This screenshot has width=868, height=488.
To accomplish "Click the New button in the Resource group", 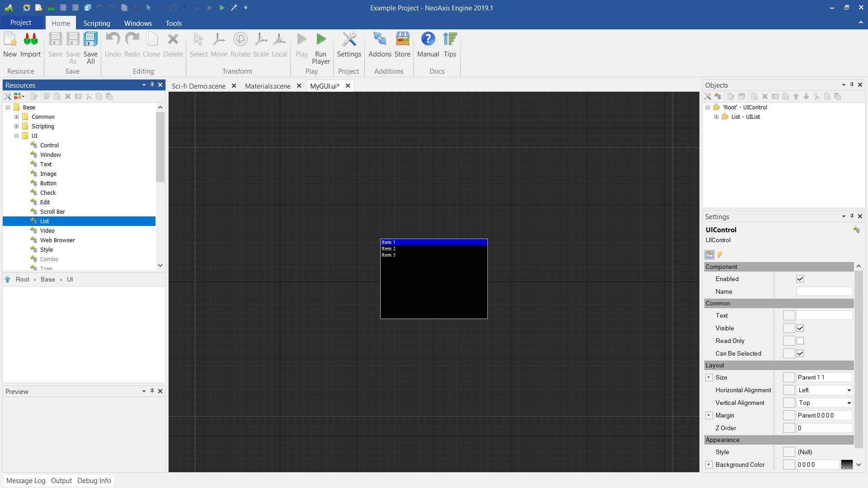I will pyautogui.click(x=10, y=45).
